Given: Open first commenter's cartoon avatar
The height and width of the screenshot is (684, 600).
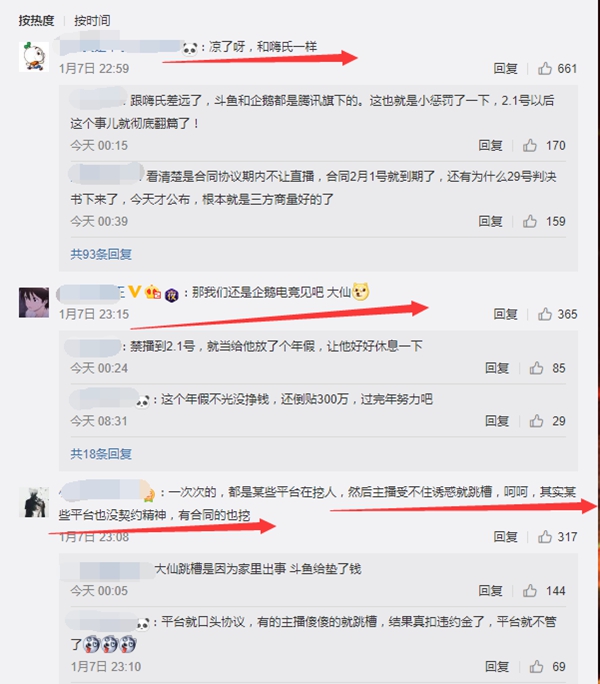Looking at the screenshot, I should pos(34,57).
